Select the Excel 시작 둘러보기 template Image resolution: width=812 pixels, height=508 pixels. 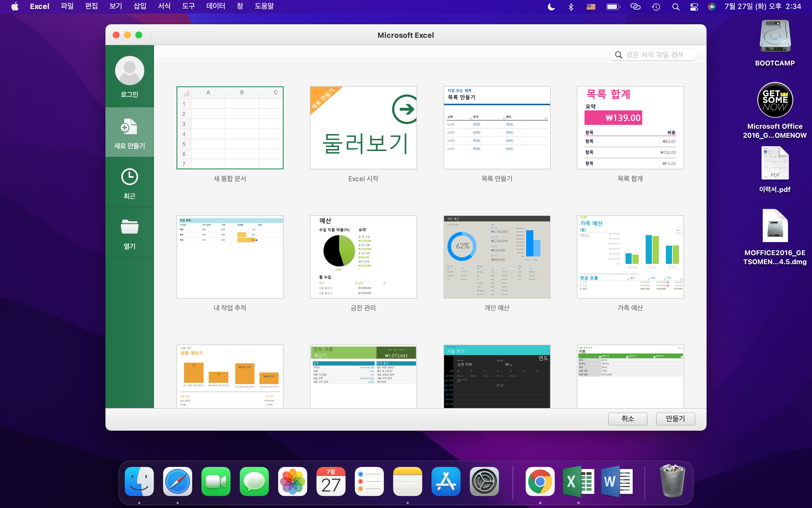point(363,128)
